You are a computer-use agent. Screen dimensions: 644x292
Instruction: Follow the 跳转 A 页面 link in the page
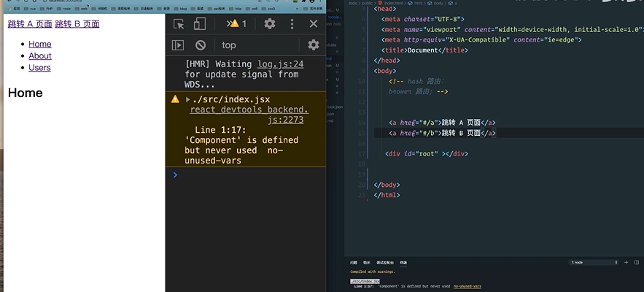[x=30, y=24]
